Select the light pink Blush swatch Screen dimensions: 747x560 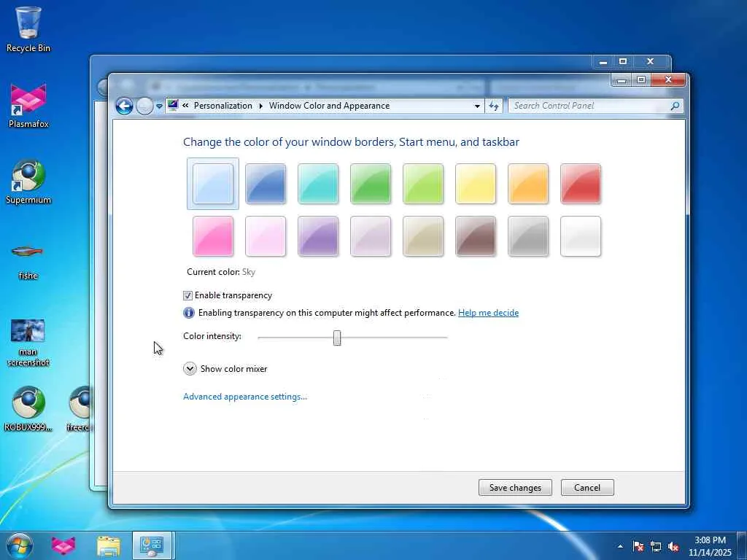click(266, 236)
